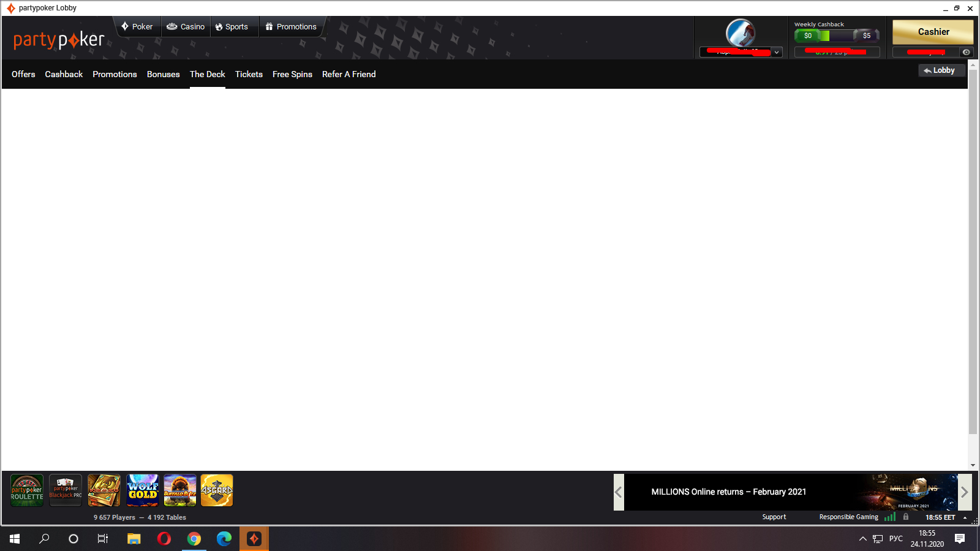The width and height of the screenshot is (980, 551).
Task: Show next promo banner with right arrow
Action: 965,492
